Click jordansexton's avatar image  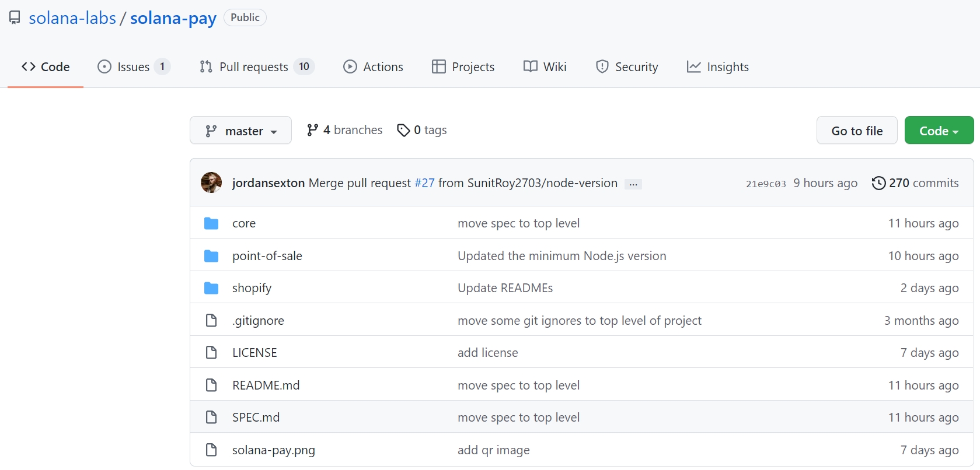pos(211,183)
